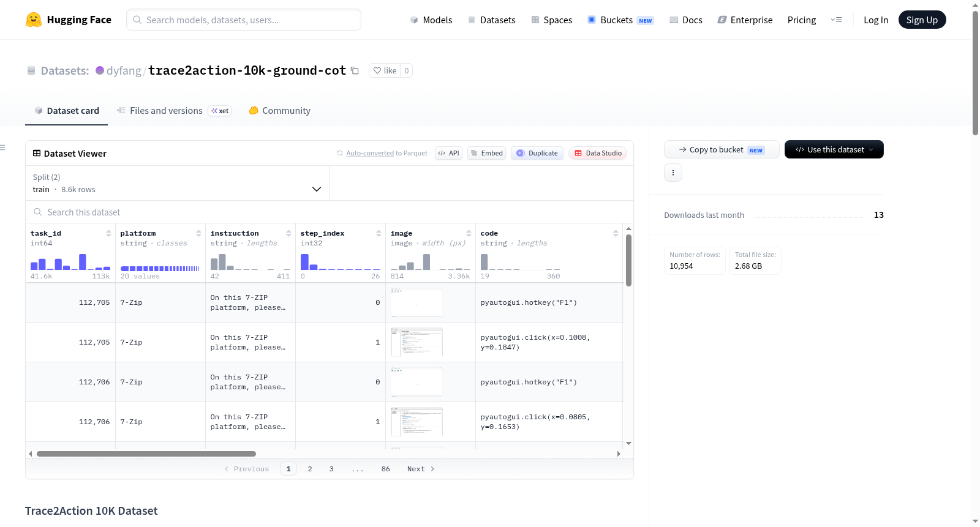The height and width of the screenshot is (527, 980).
Task: Open Docs in the navbar
Action: (686, 20)
